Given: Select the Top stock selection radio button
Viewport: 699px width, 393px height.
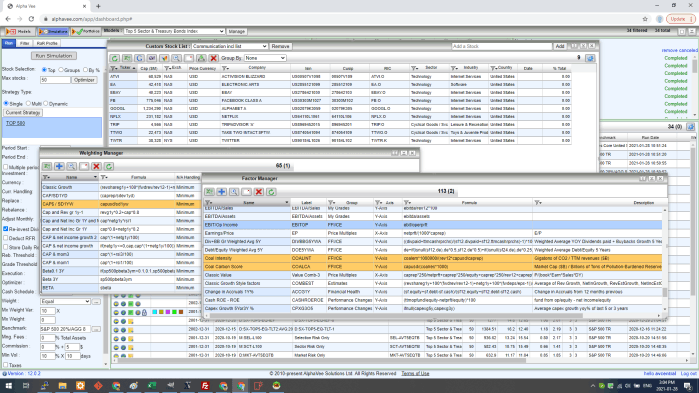Looking at the screenshot, I should click(x=44, y=70).
